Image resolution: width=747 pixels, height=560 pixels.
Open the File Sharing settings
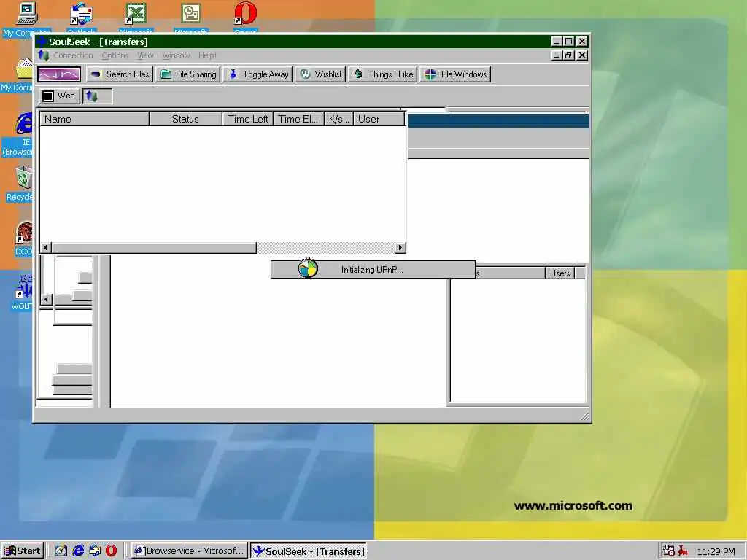(x=188, y=74)
